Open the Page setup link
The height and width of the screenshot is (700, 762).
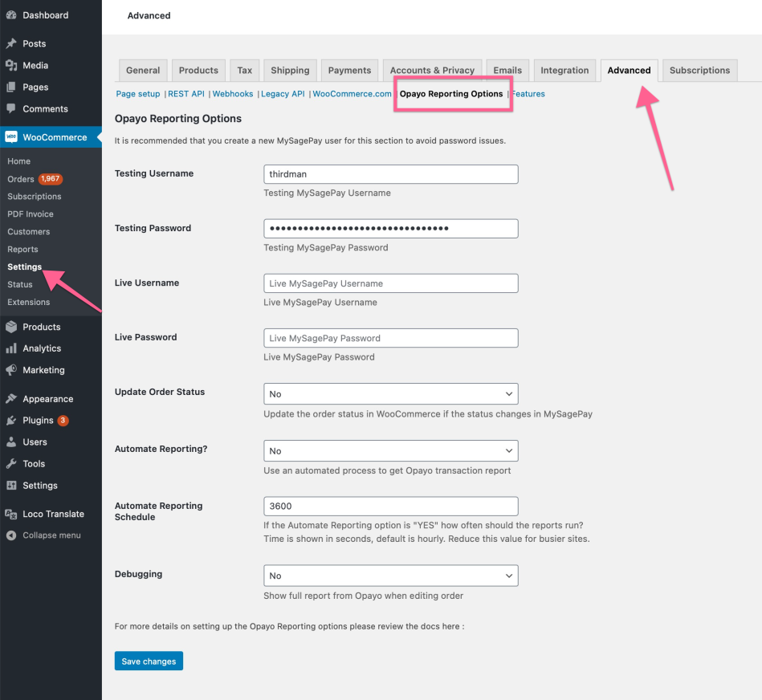tap(137, 94)
